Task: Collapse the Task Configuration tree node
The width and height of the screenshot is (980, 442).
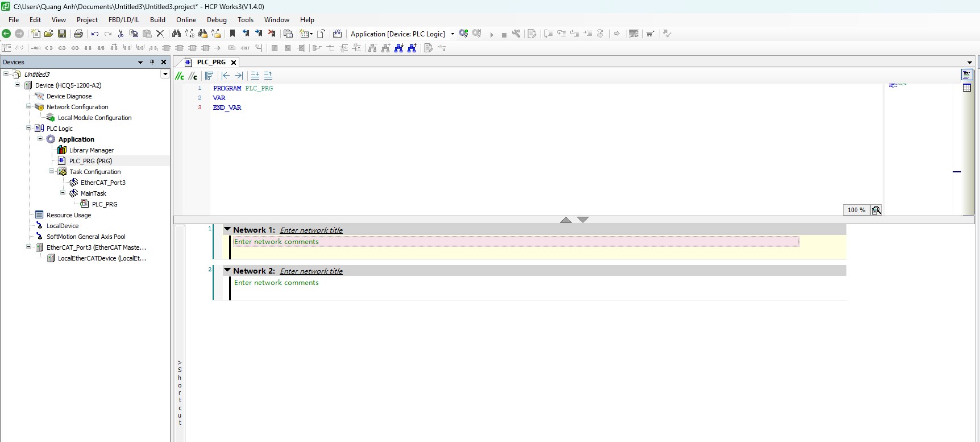Action: (52, 171)
